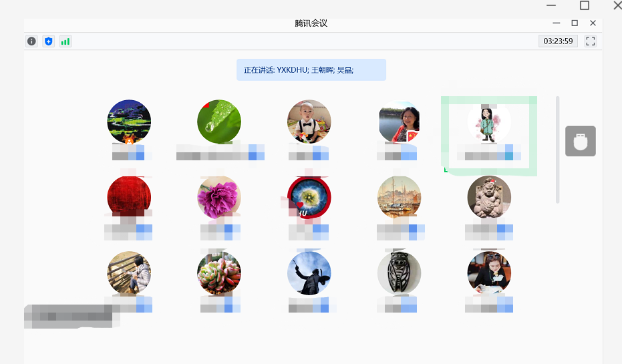Select the baby in bow tie avatar
This screenshot has height=364, width=622.
(309, 122)
